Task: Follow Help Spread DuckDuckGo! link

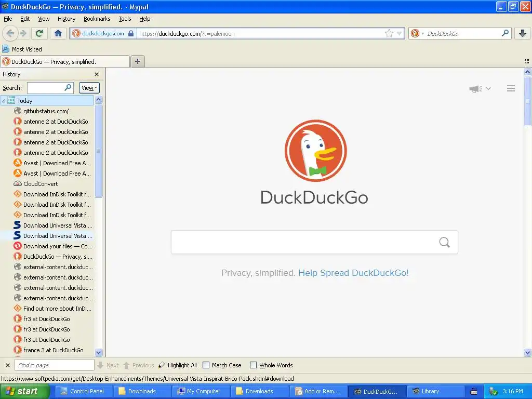Action: click(353, 273)
